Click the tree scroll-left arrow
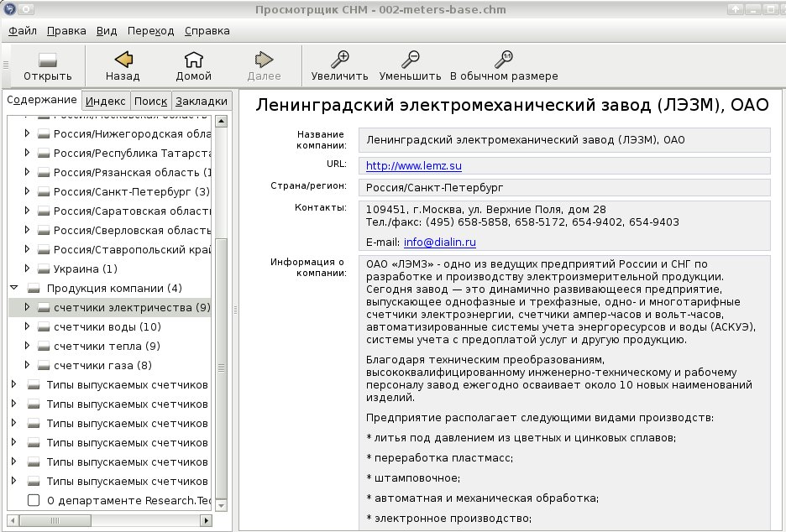This screenshot has height=532, width=786. tap(13, 520)
